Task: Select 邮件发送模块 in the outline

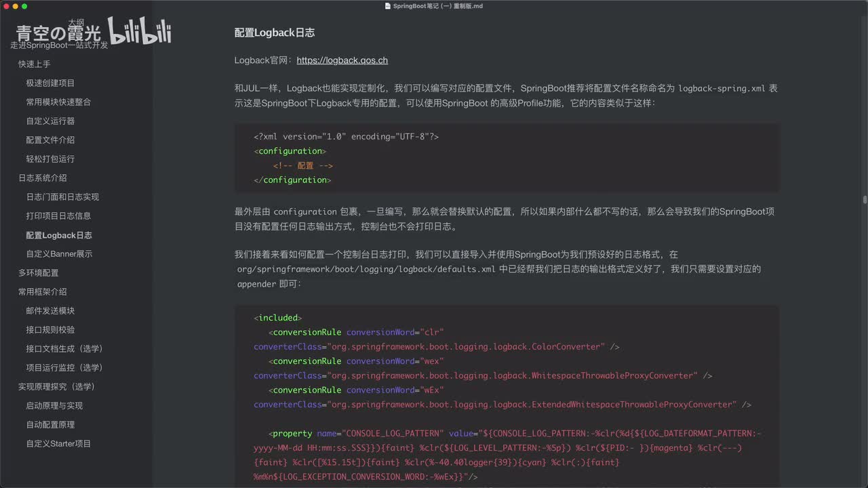Action: click(51, 311)
